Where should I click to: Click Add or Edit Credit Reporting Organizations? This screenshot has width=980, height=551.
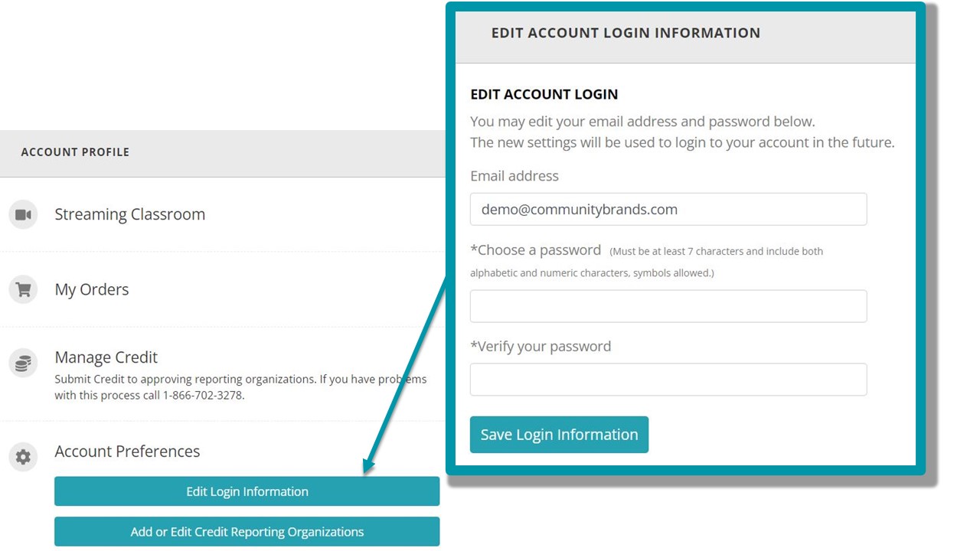[247, 532]
